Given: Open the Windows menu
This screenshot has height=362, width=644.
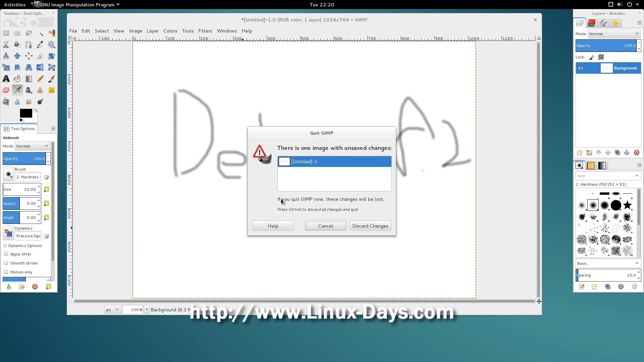Looking at the screenshot, I should pos(227,31).
